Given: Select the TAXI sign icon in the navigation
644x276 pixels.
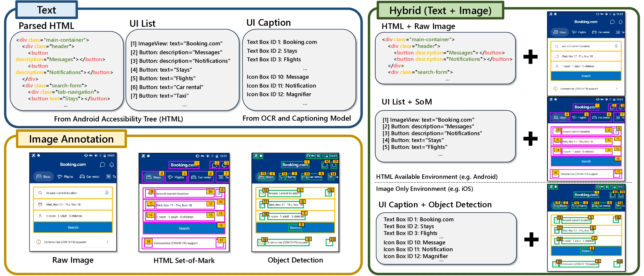Looking at the screenshot, I should click(x=108, y=176).
